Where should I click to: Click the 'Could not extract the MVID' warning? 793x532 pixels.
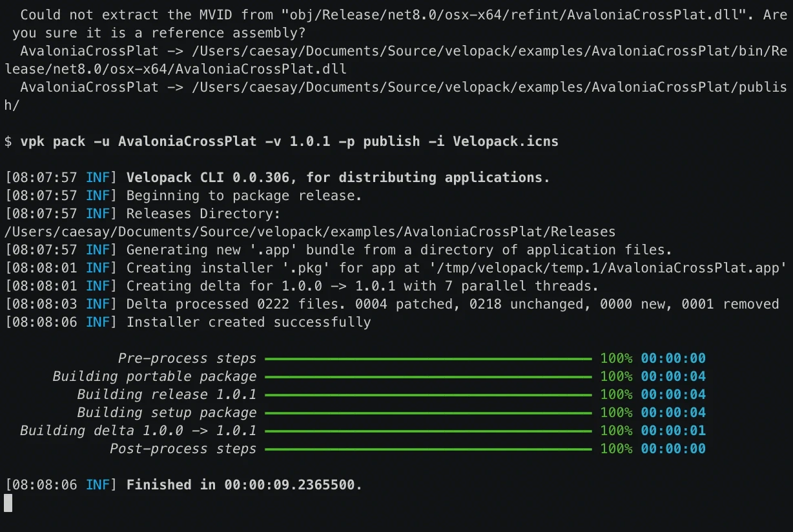(396, 23)
